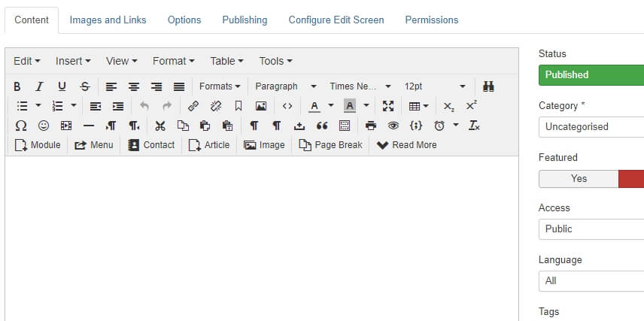
Task: Click the Page Break button
Action: click(x=330, y=145)
